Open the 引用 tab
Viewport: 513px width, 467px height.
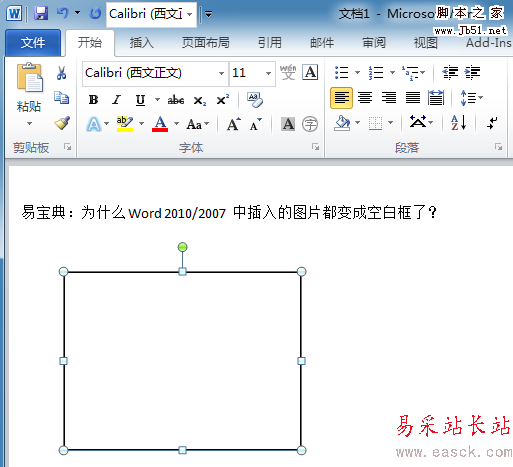tap(270, 43)
